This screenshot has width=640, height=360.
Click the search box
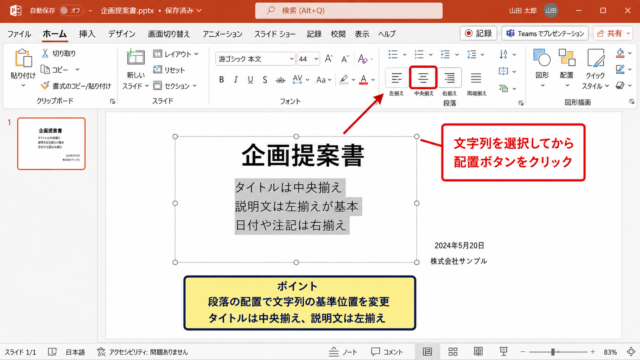pos(349,11)
